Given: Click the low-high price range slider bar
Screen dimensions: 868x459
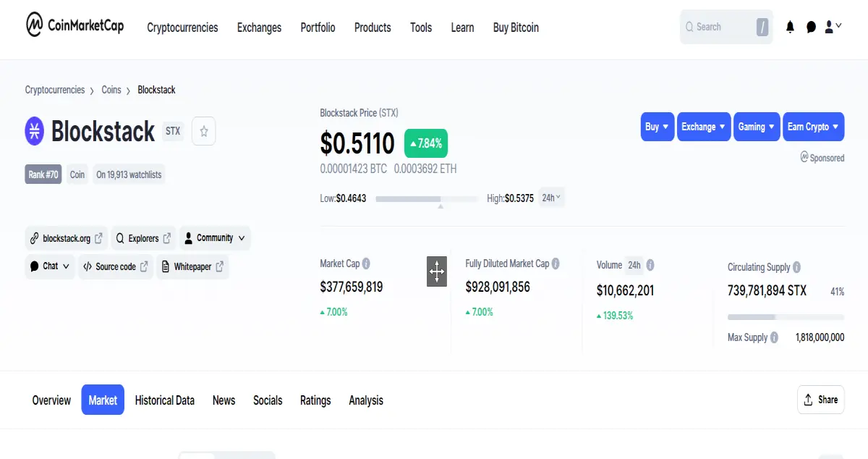Looking at the screenshot, I should (x=427, y=198).
